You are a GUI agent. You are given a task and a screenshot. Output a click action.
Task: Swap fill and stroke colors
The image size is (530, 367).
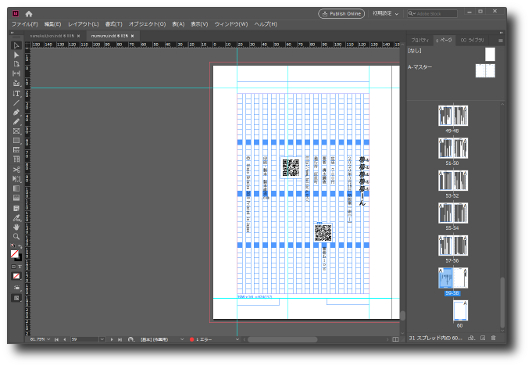point(20,247)
